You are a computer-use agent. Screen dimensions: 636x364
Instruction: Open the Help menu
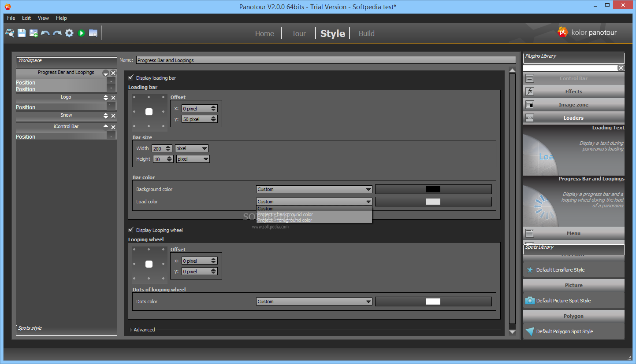click(61, 18)
